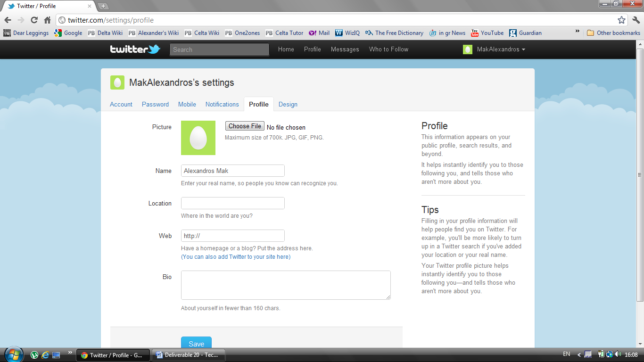Click the large egg profile picture
The image size is (644, 362).
(x=198, y=138)
